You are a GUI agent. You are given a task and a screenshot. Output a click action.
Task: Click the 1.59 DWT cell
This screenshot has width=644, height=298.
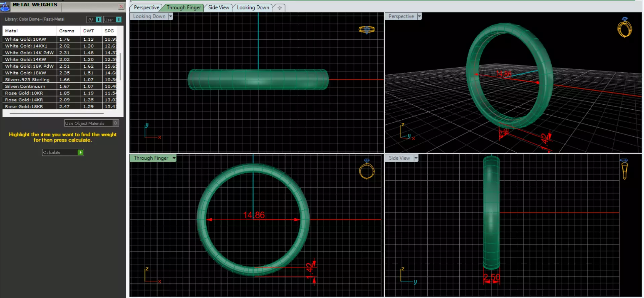91,106
